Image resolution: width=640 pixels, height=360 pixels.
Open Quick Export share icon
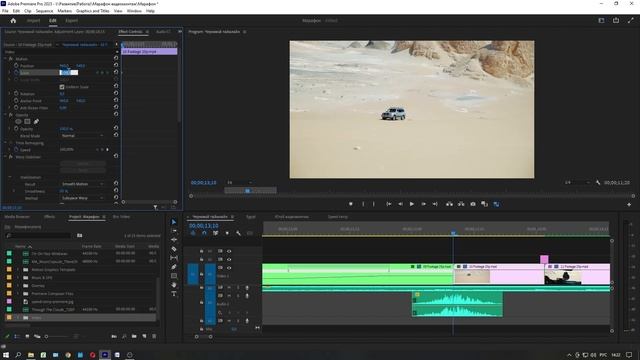tap(616, 20)
